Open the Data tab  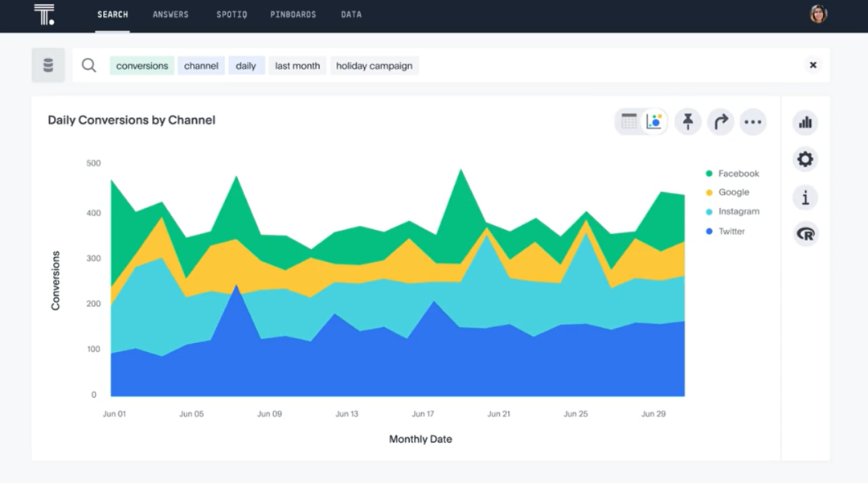[x=351, y=14]
